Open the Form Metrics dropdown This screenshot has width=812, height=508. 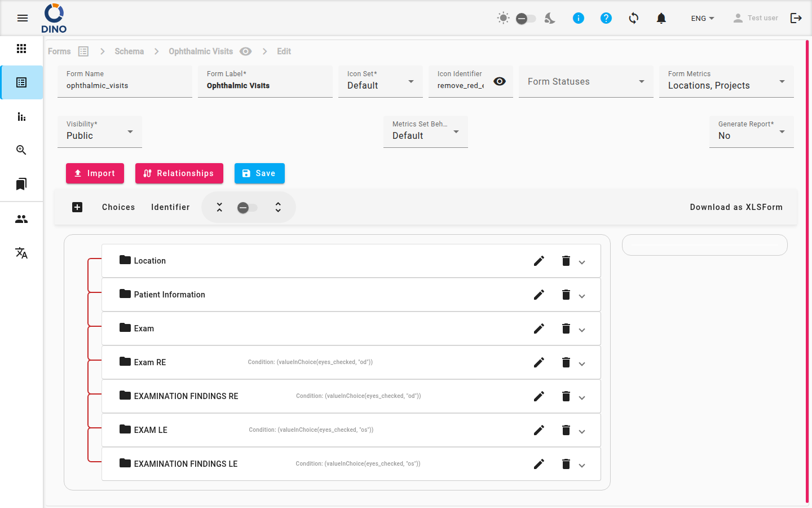726,81
